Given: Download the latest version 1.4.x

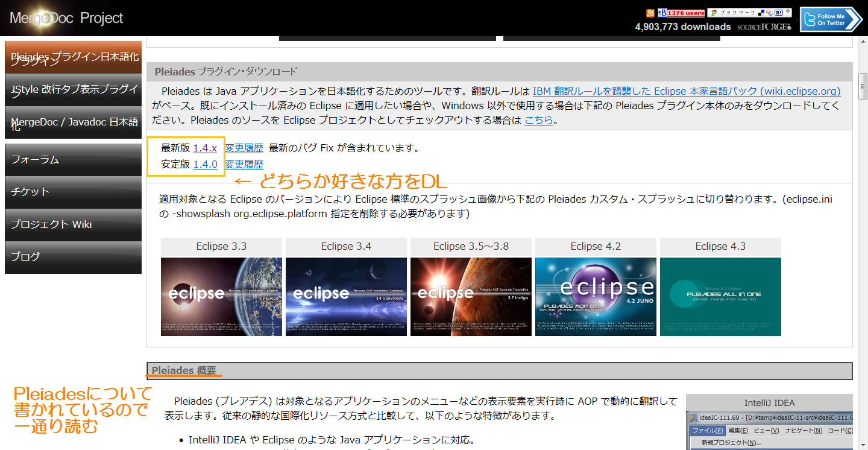Looking at the screenshot, I should (x=205, y=148).
